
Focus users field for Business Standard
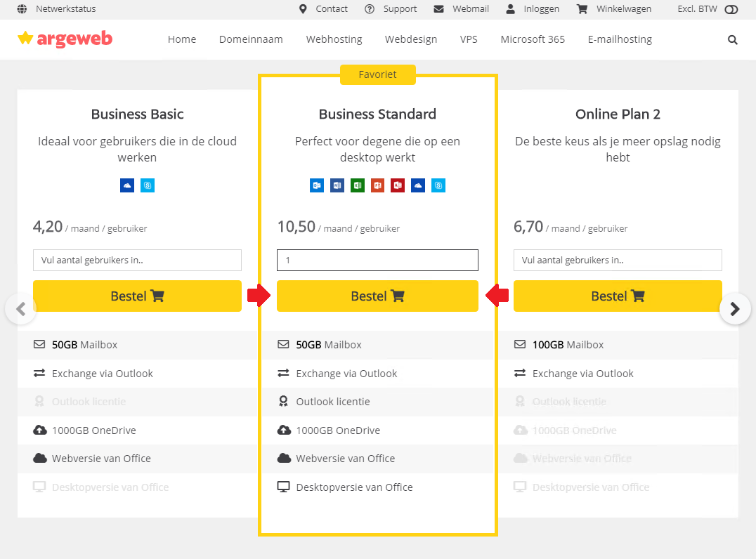coord(377,261)
